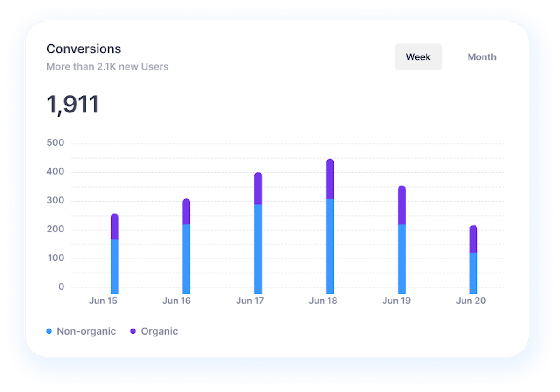The height and width of the screenshot is (392, 560).
Task: Hide the Organic data in the legend
Action: pos(160,331)
